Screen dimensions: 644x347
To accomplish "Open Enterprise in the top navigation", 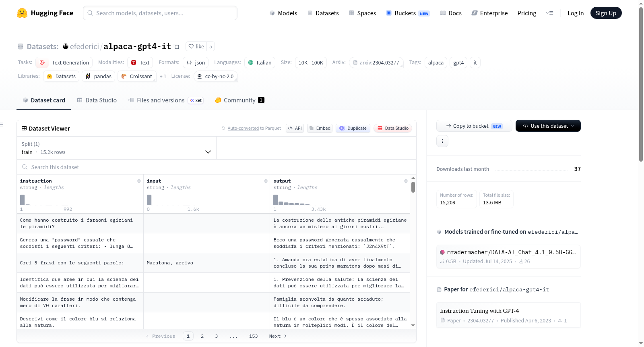I will (489, 13).
